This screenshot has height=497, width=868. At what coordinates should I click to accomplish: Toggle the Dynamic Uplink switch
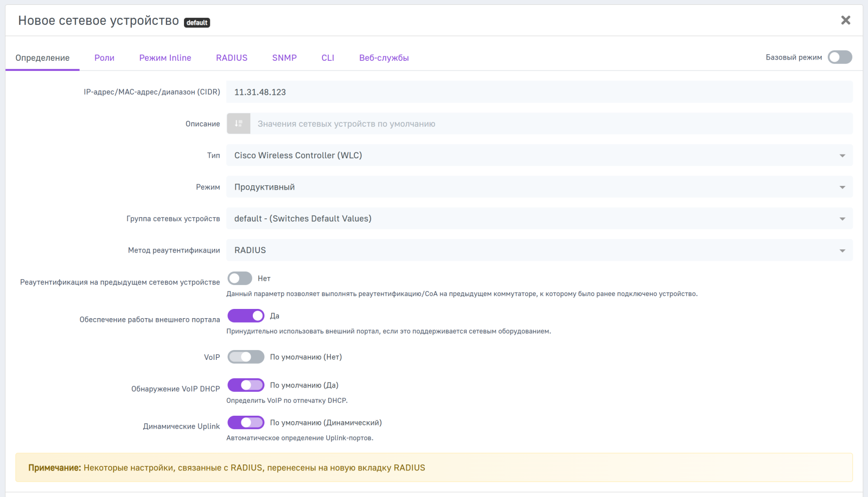coord(246,423)
